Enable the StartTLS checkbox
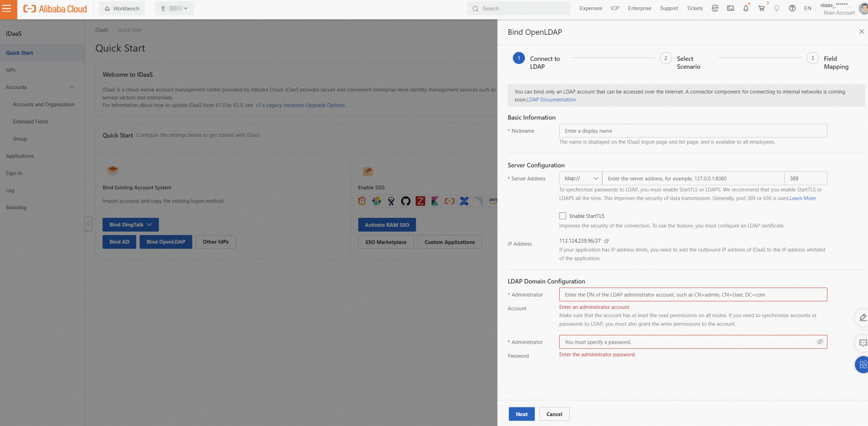 click(563, 216)
